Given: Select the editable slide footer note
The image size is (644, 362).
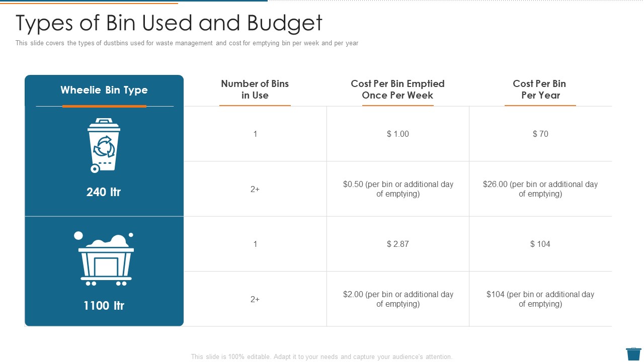Looking at the screenshot, I should coord(321,356).
